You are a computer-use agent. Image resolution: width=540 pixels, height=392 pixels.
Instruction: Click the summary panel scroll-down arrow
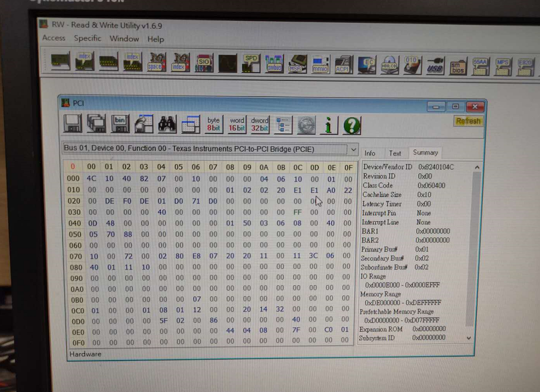pyautogui.click(x=469, y=338)
